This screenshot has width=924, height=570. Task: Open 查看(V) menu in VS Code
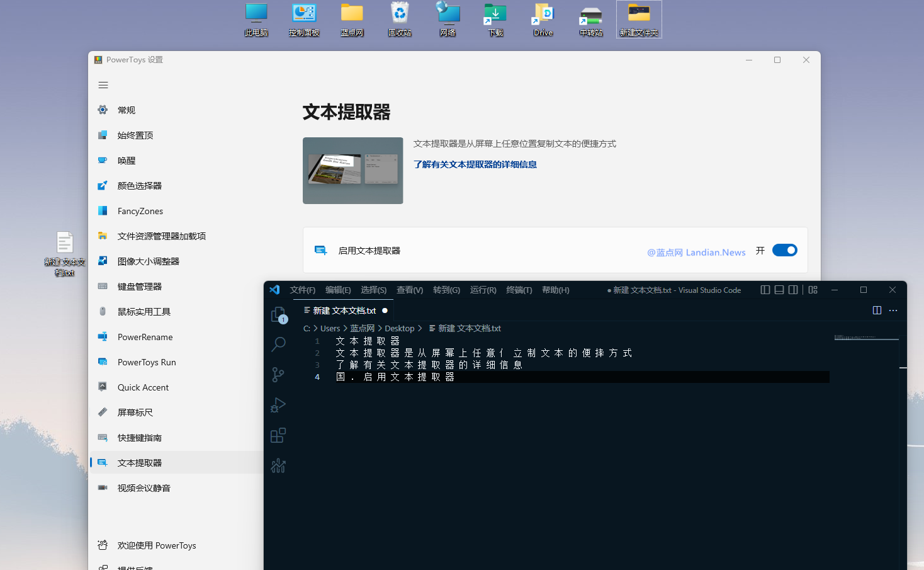pyautogui.click(x=410, y=290)
